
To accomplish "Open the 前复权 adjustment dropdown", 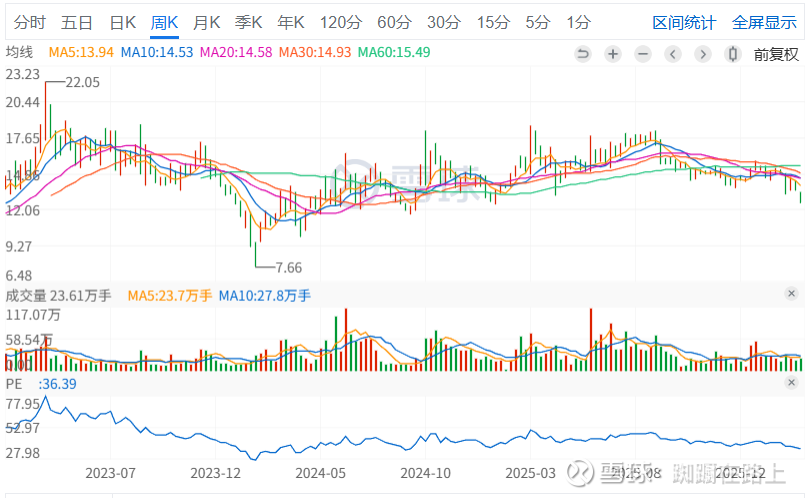I will 776,54.
